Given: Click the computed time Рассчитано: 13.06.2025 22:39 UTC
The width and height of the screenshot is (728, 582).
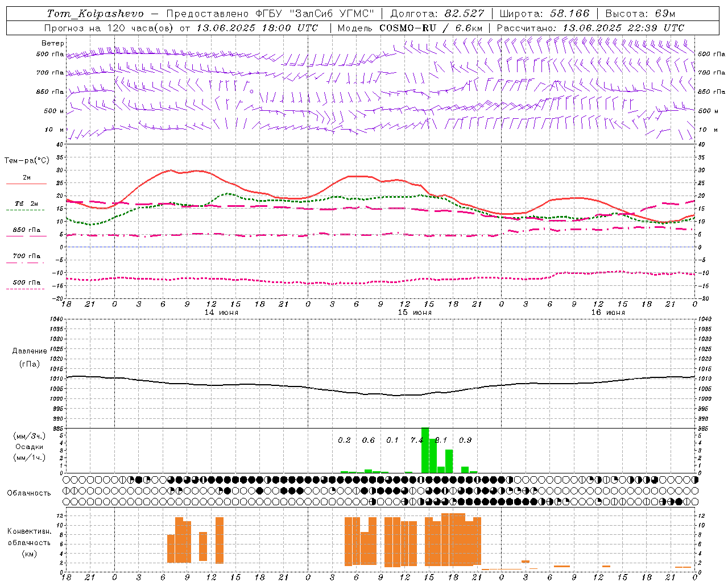Looking at the screenshot, I should tap(590, 28).
